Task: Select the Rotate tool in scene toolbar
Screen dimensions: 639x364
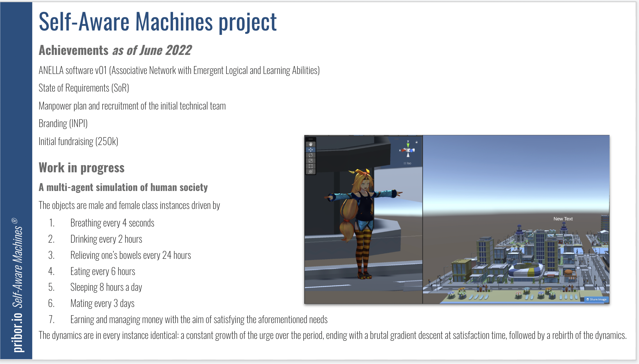Action: pyautogui.click(x=311, y=155)
